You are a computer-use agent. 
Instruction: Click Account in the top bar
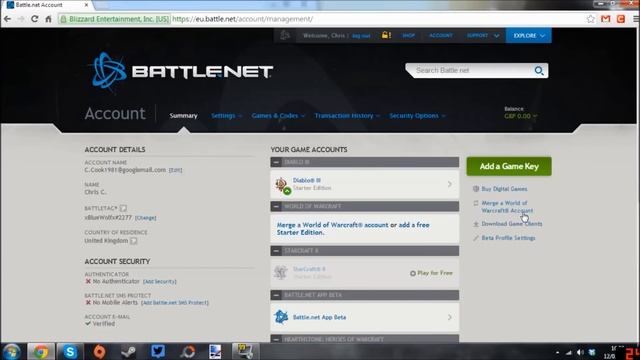440,36
